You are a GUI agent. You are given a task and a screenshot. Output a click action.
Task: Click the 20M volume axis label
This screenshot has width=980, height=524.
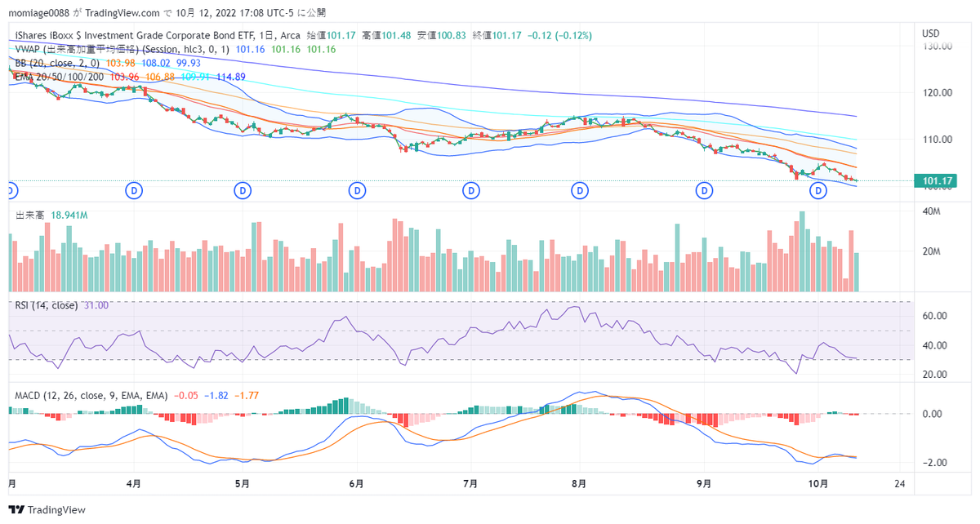click(x=932, y=251)
